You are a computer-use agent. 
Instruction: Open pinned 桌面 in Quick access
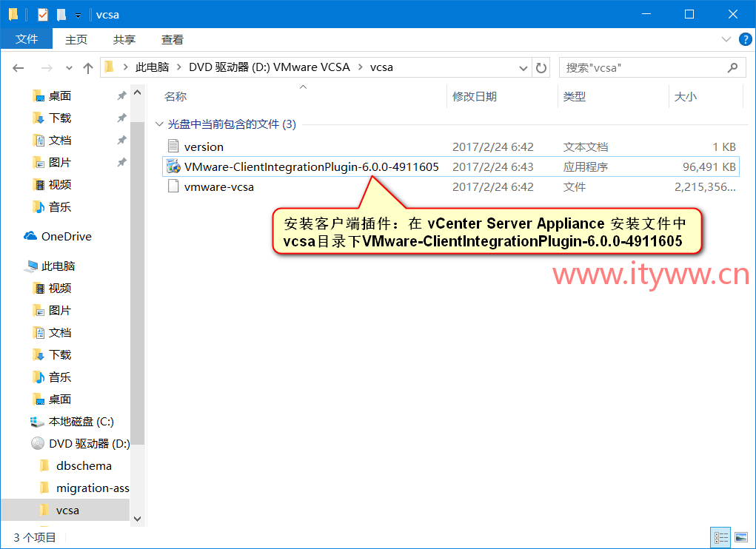coord(60,96)
